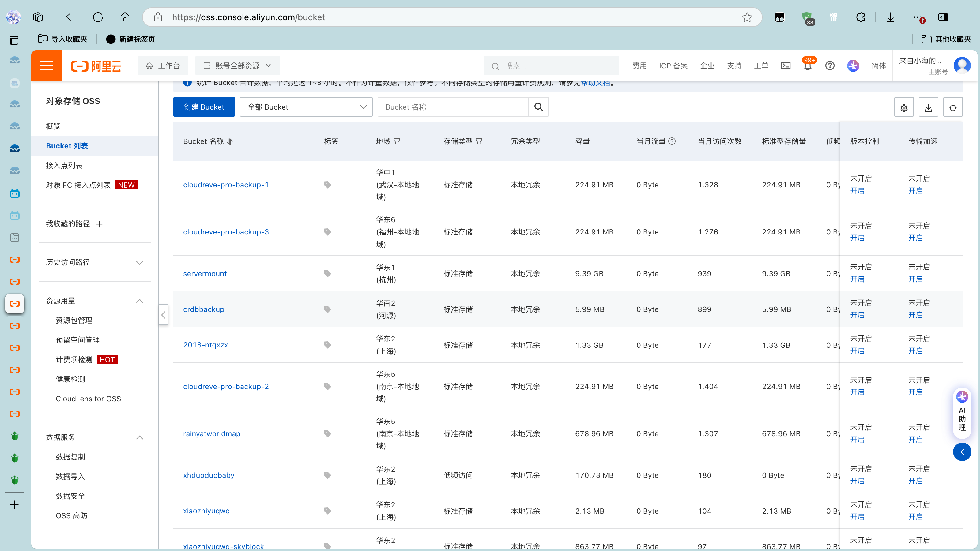This screenshot has height=551, width=980.
Task: Show the monthly traffic help tooltip
Action: pos(672,141)
